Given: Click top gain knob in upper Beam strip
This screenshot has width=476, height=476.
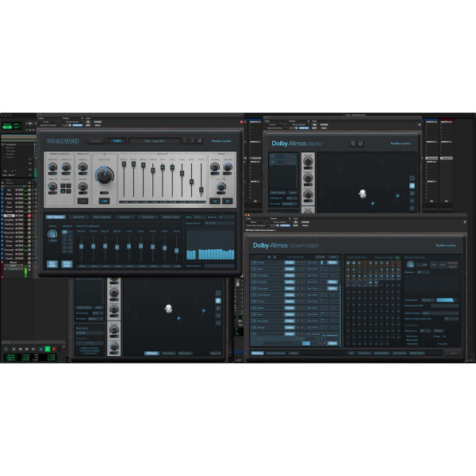Looking at the screenshot, I should coord(308,162).
